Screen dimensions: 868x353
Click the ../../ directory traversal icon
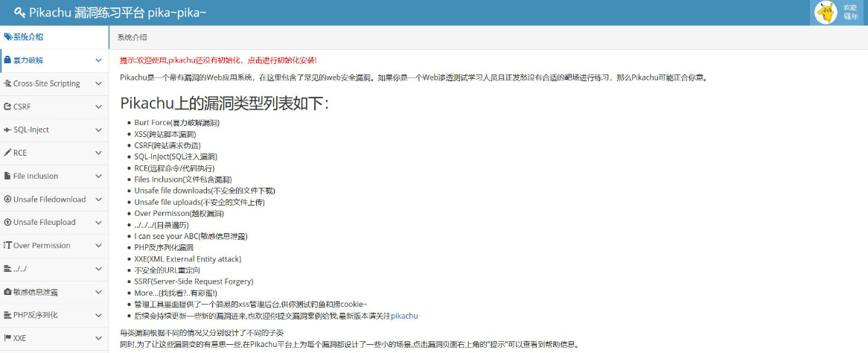click(x=7, y=269)
